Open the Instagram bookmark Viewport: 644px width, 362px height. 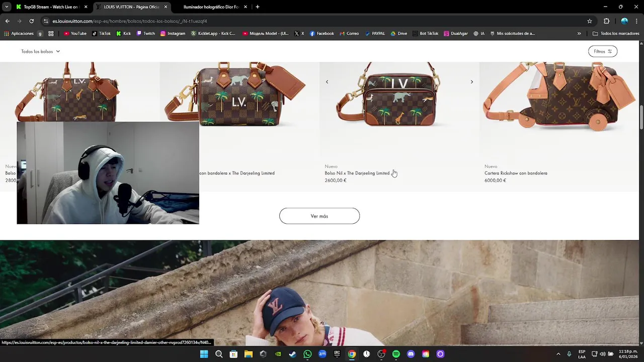click(173, 34)
